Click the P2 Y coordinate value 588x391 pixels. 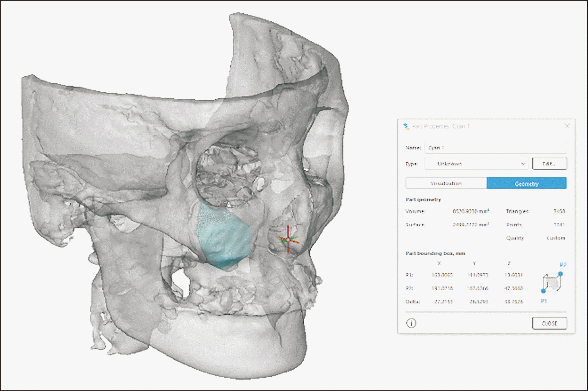(478, 288)
